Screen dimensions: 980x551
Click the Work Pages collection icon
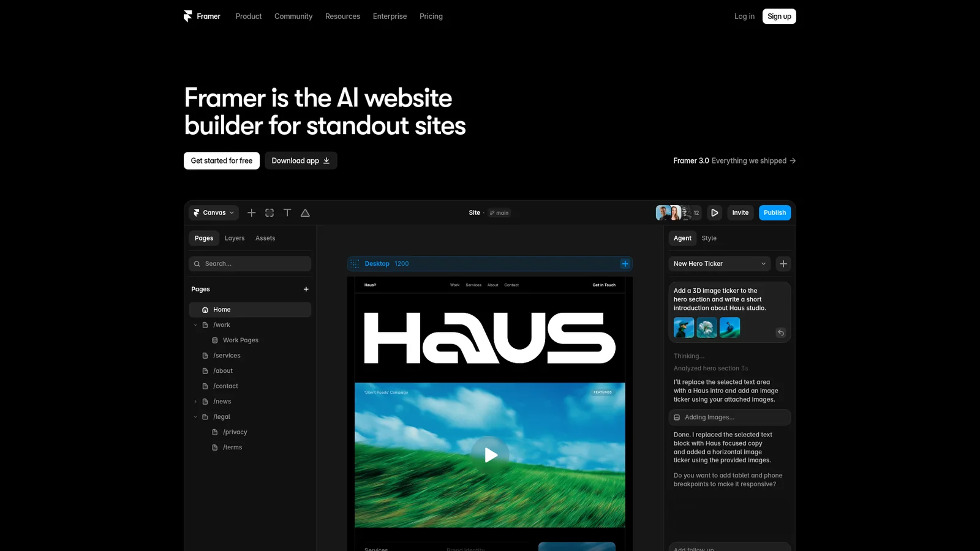(215, 340)
